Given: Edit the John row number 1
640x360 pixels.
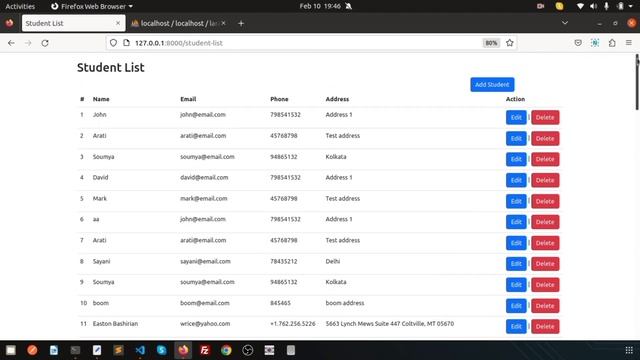Looking at the screenshot, I should (x=516, y=118).
